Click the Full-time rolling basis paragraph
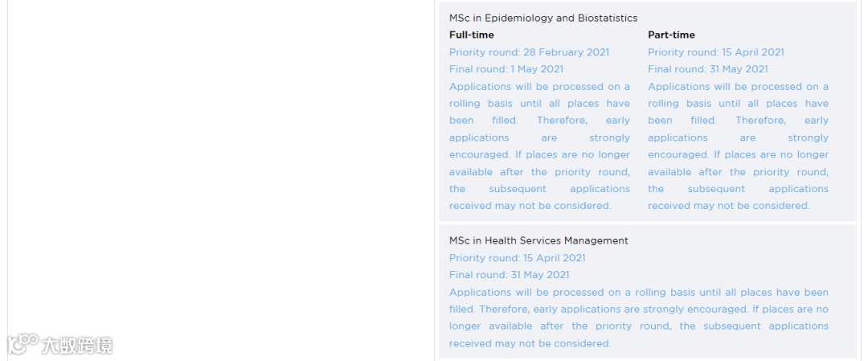This screenshot has height=361, width=868. point(539,146)
